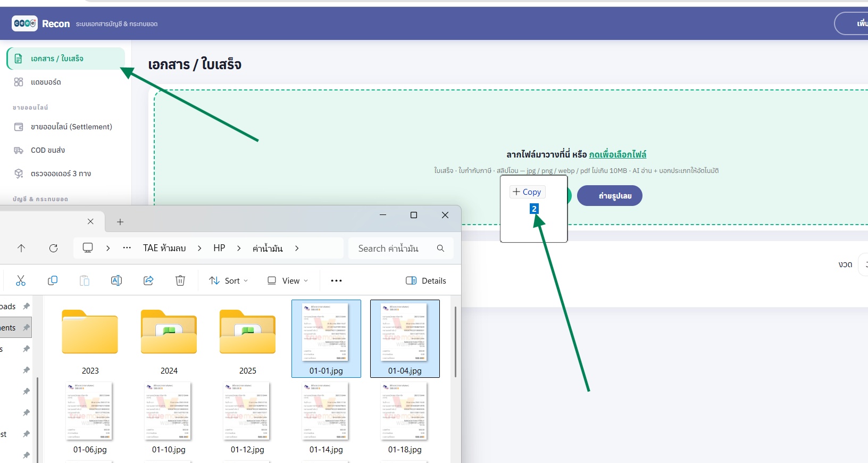Open the Sort dropdown in Explorer
Image resolution: width=868 pixels, height=463 pixels.
click(x=229, y=280)
